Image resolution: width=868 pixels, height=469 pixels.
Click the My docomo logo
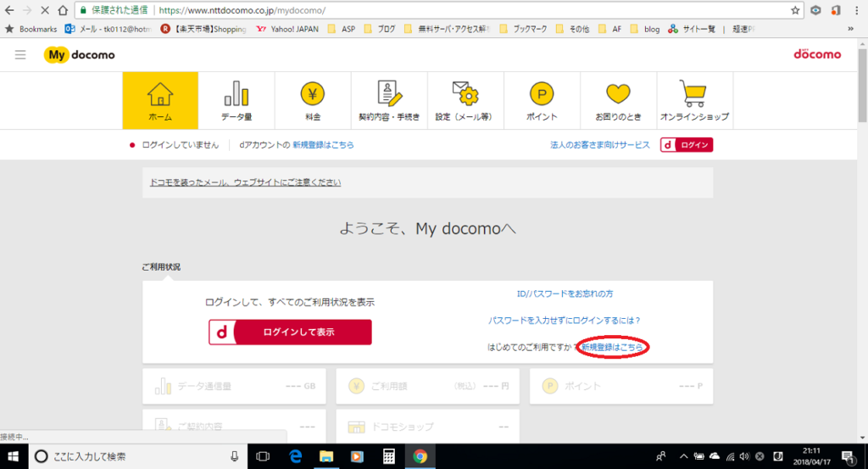pos(80,55)
